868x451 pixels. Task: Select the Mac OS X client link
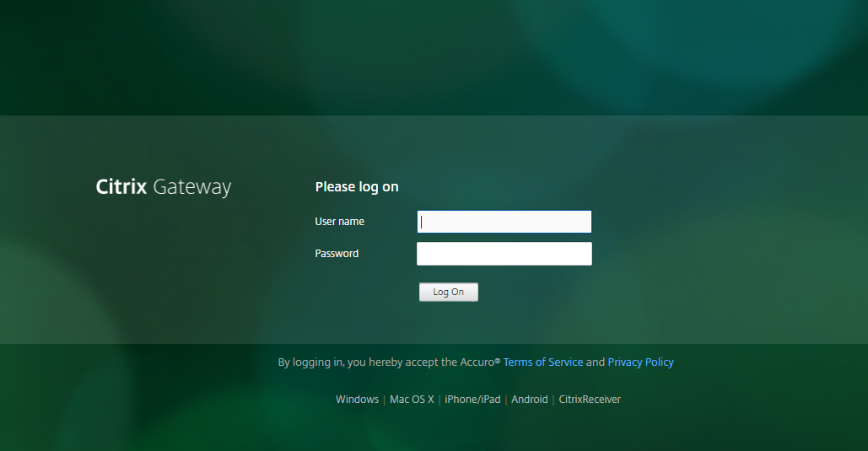[x=412, y=399]
